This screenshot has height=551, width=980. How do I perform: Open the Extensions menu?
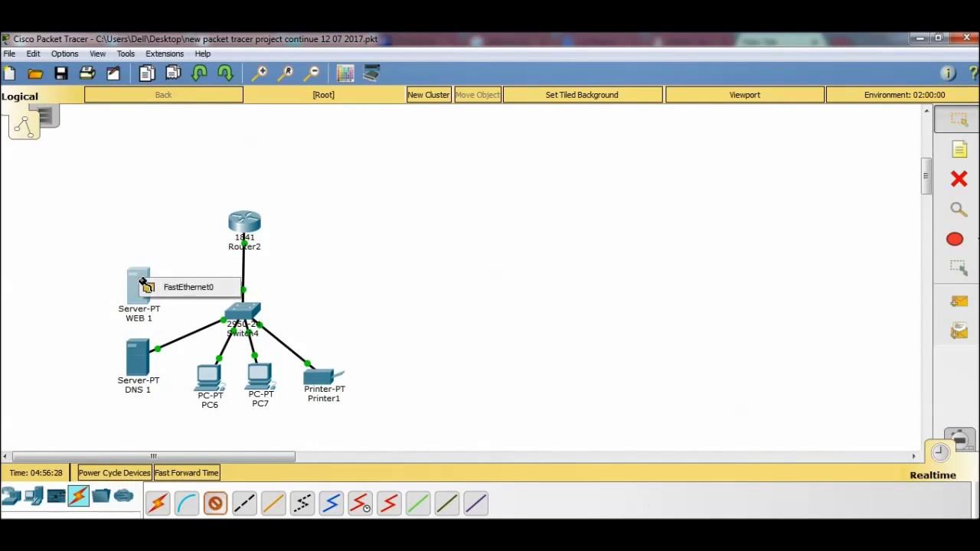[x=165, y=54]
